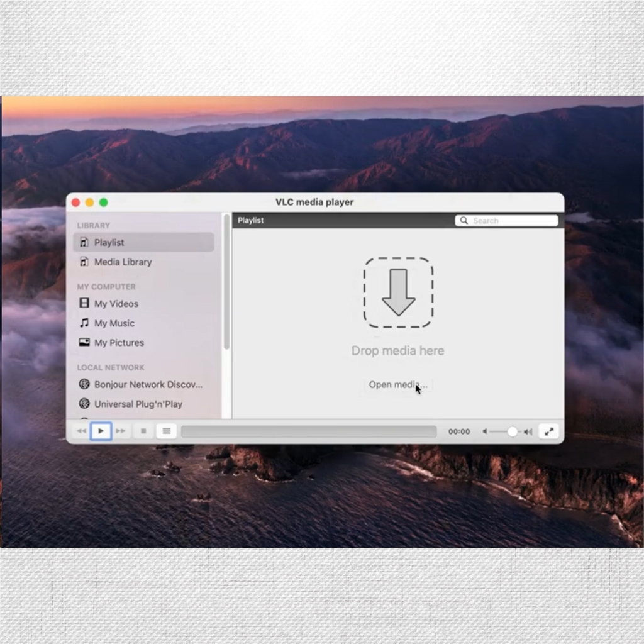Open My Music in the sidebar
Image resolution: width=644 pixels, height=644 pixels.
coord(144,323)
